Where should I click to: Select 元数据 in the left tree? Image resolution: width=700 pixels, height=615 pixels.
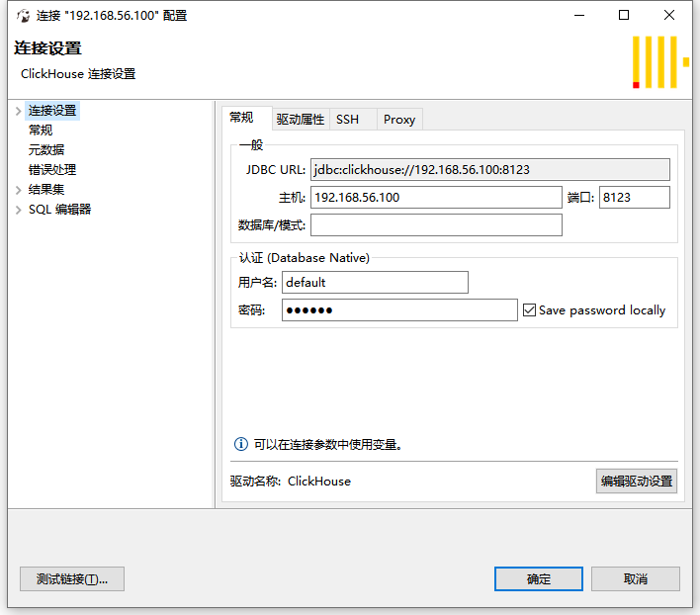point(46,150)
